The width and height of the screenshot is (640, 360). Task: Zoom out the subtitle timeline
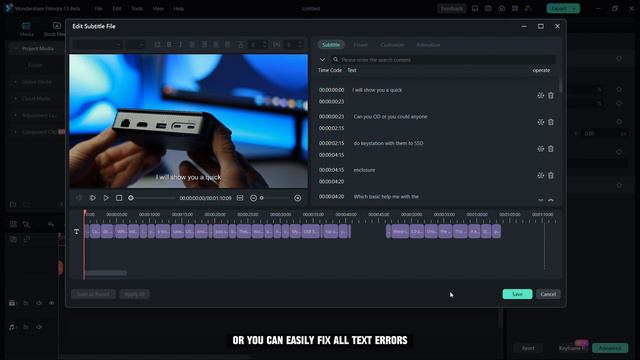[253, 198]
